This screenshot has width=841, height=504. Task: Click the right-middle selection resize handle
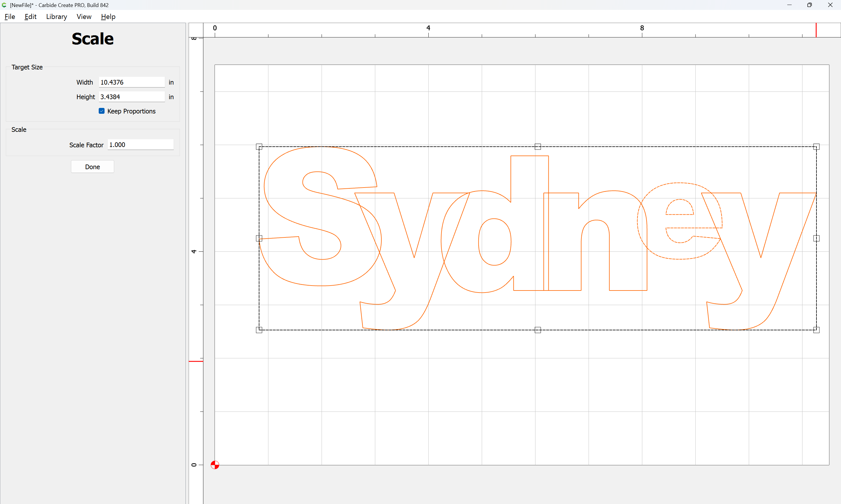tap(816, 238)
